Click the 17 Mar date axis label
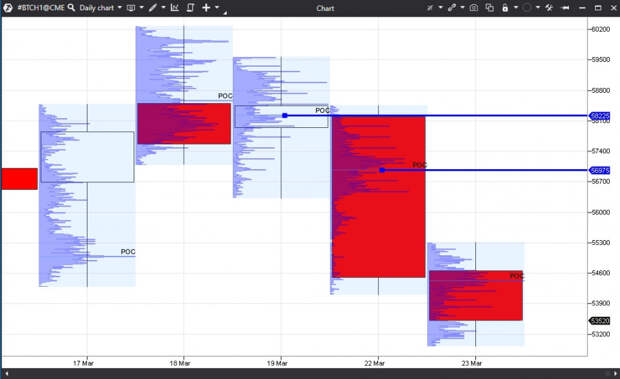Viewport: 620px width, 379px height. coord(83,363)
